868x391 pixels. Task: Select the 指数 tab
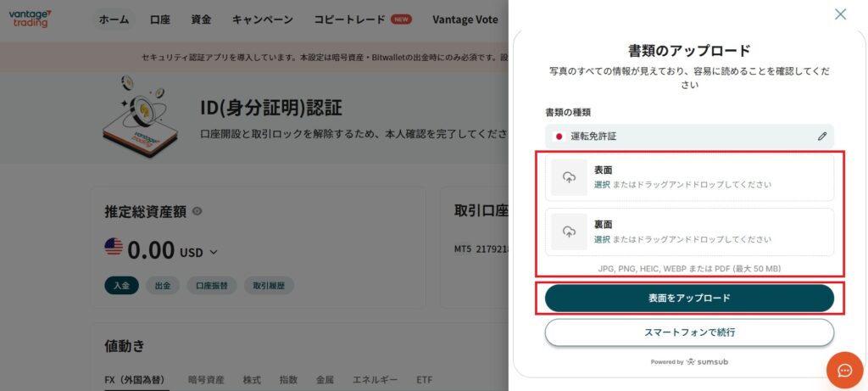[288, 380]
